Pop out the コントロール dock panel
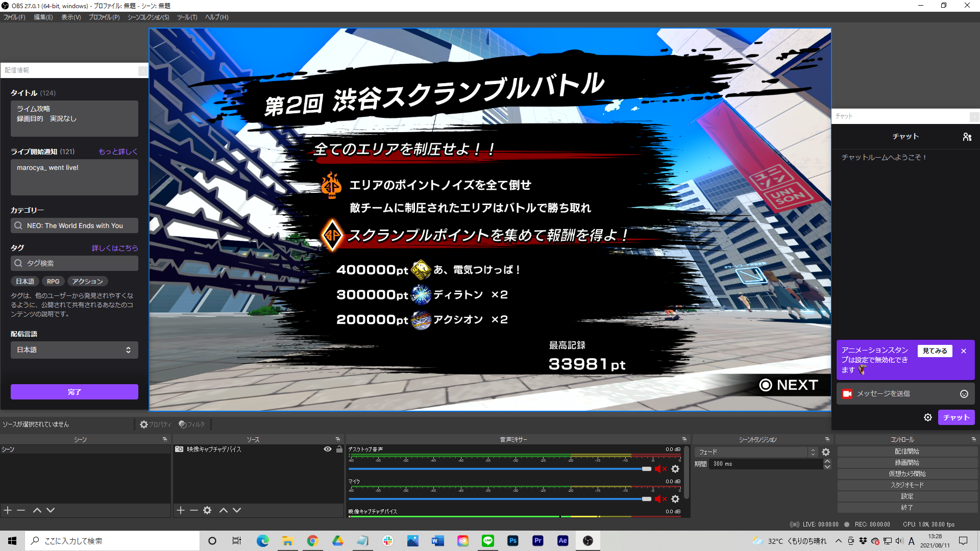Image resolution: width=980 pixels, height=551 pixels. (973, 439)
